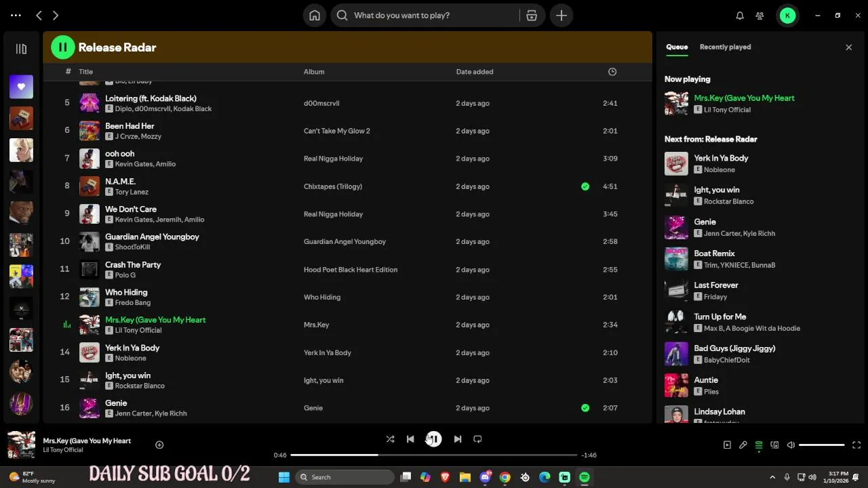Sort tracks by Title column header

point(85,72)
